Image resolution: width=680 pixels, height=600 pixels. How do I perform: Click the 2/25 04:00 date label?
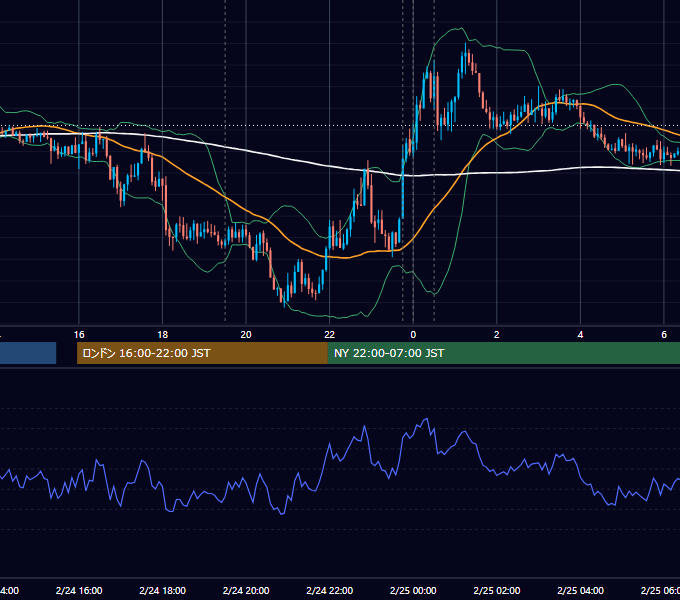(580, 590)
